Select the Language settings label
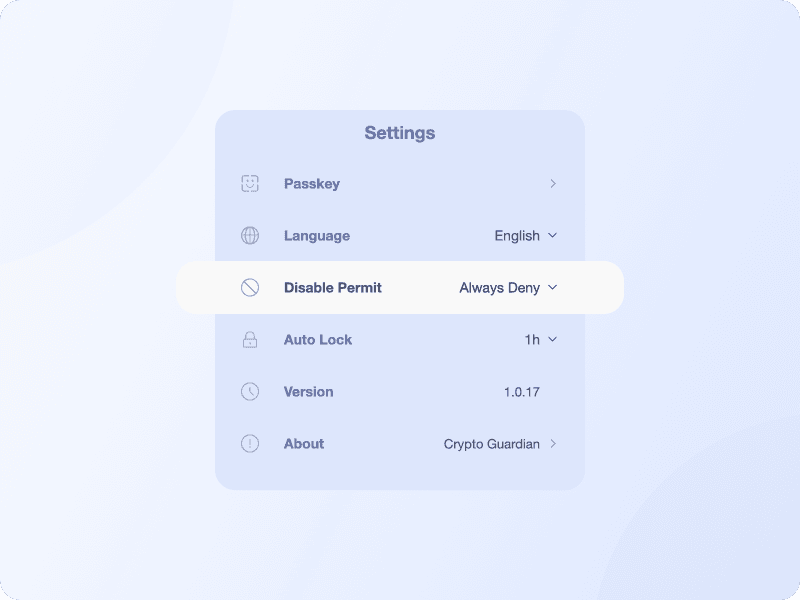800x600 pixels. (x=317, y=236)
